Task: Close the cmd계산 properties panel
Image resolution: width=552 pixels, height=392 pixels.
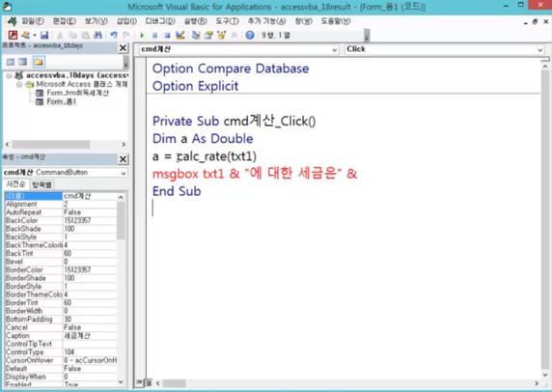Action: [x=123, y=159]
